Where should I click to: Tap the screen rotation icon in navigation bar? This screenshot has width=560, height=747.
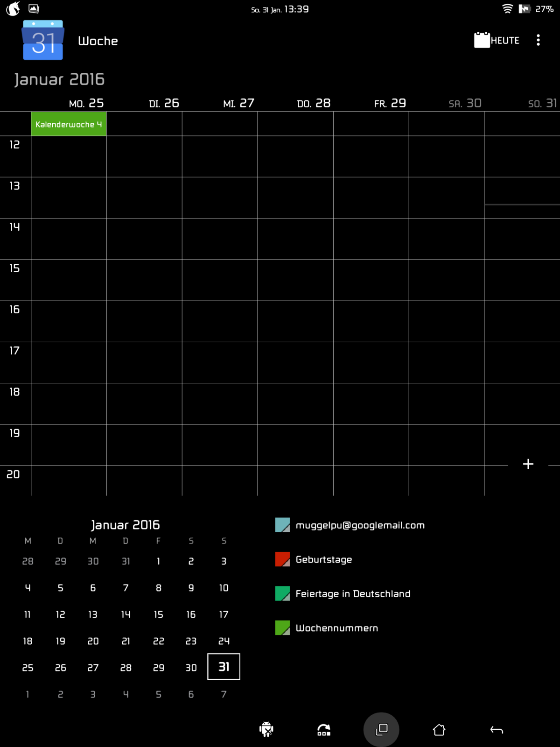[x=324, y=729]
